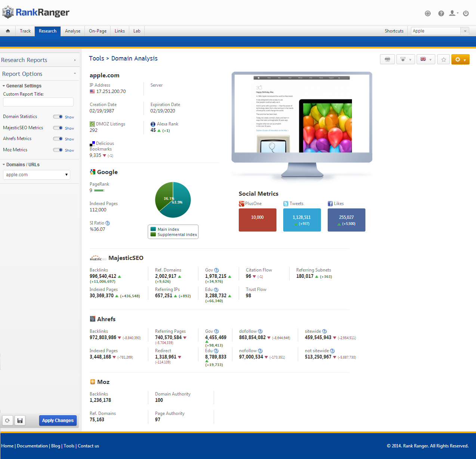The image size is (476, 459).
Task: Switch to the Analyse tab
Action: click(x=72, y=31)
